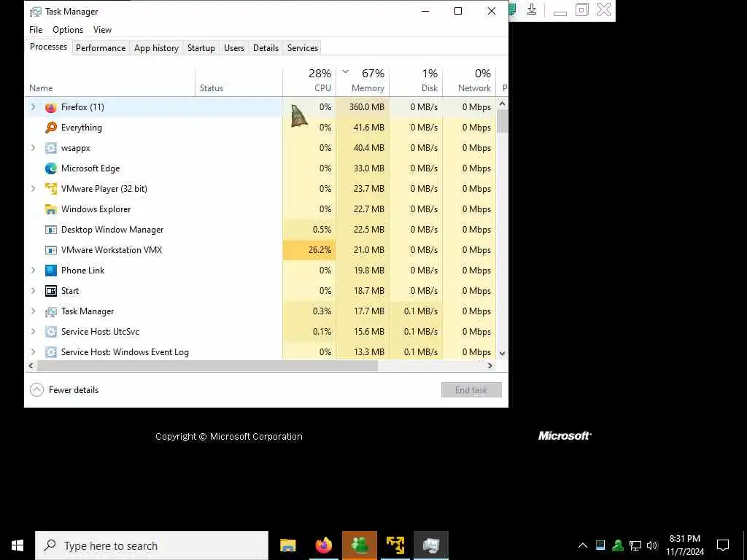Sort processes by CPU column

pyautogui.click(x=309, y=82)
